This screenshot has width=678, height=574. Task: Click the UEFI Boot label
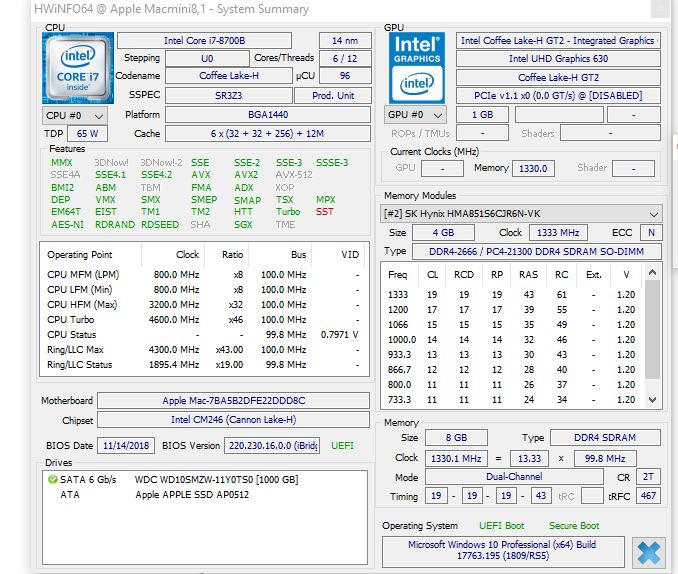502,526
